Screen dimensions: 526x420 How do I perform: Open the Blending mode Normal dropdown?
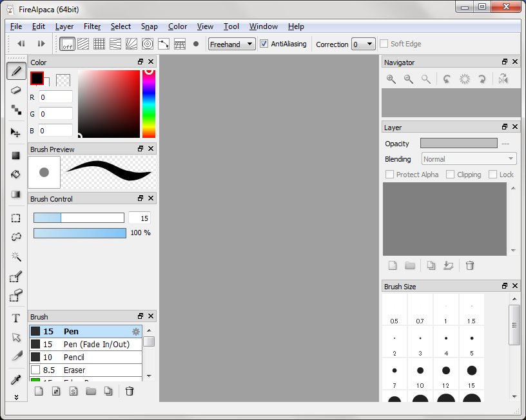468,159
